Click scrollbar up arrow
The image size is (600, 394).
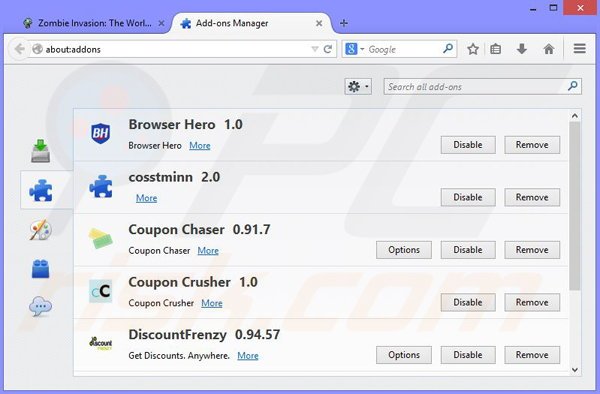[574, 116]
